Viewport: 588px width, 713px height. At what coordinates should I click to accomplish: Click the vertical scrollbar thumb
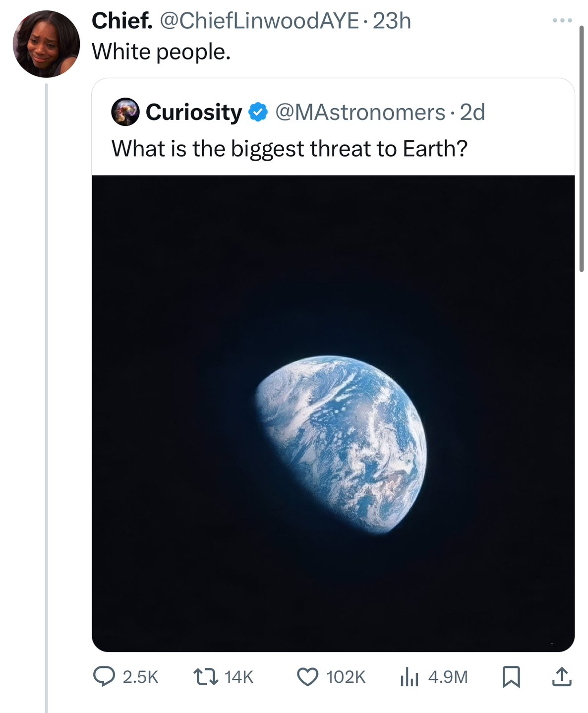point(582,149)
